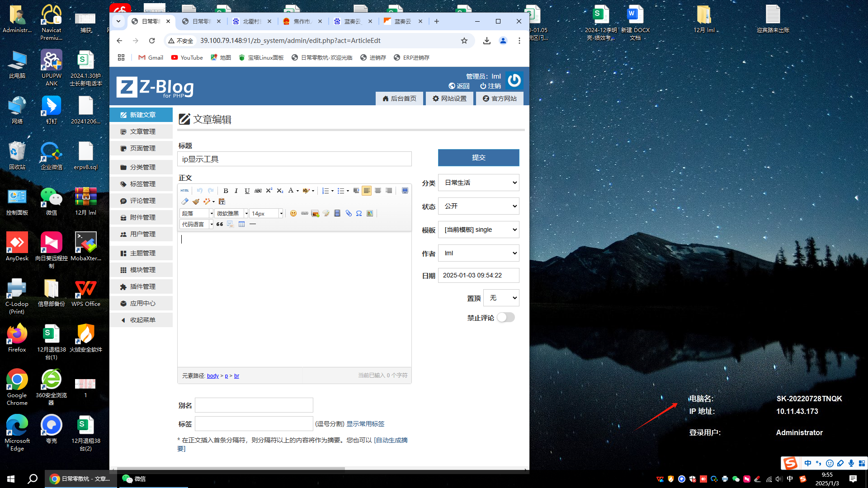Image resolution: width=868 pixels, height=488 pixels.
Task: Insert special character Omega icon
Action: (x=359, y=213)
